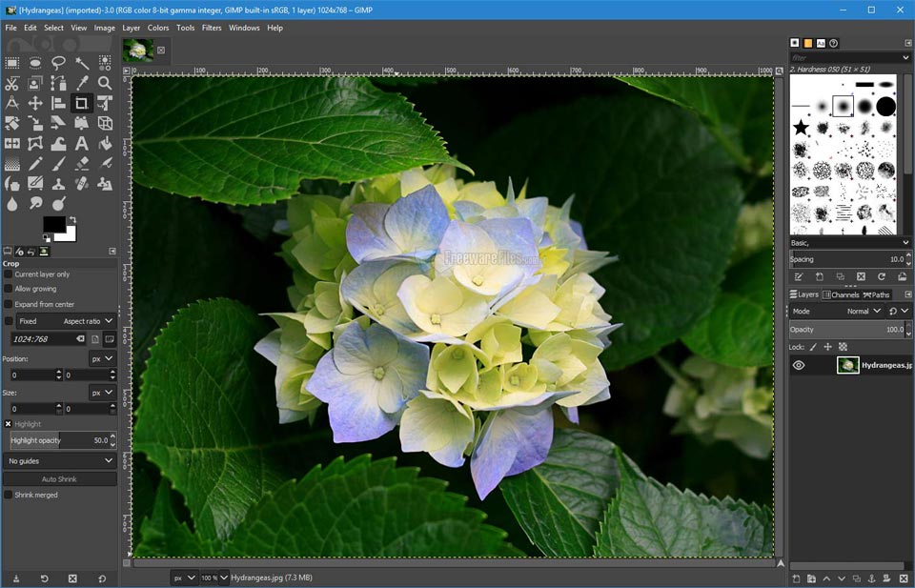The width and height of the screenshot is (915, 588).
Task: Open the No guides dropdown
Action: 59,460
